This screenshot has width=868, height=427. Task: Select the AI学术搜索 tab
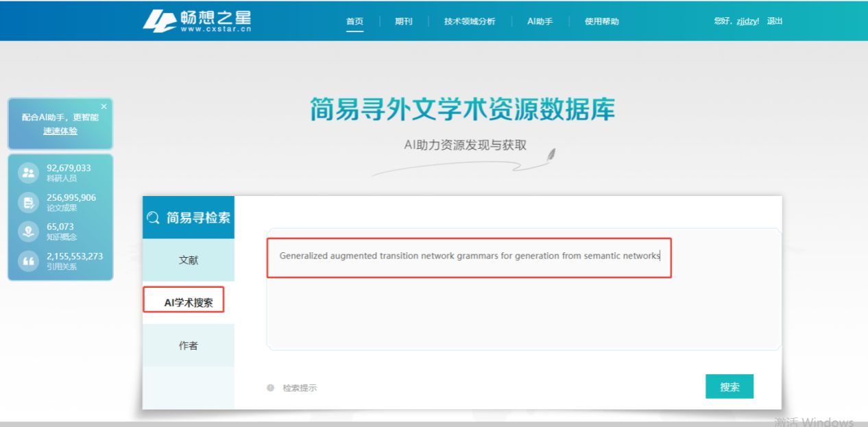[x=189, y=302]
